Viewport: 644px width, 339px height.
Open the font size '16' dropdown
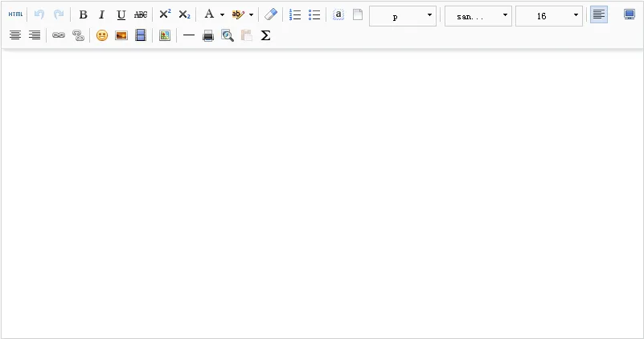548,16
